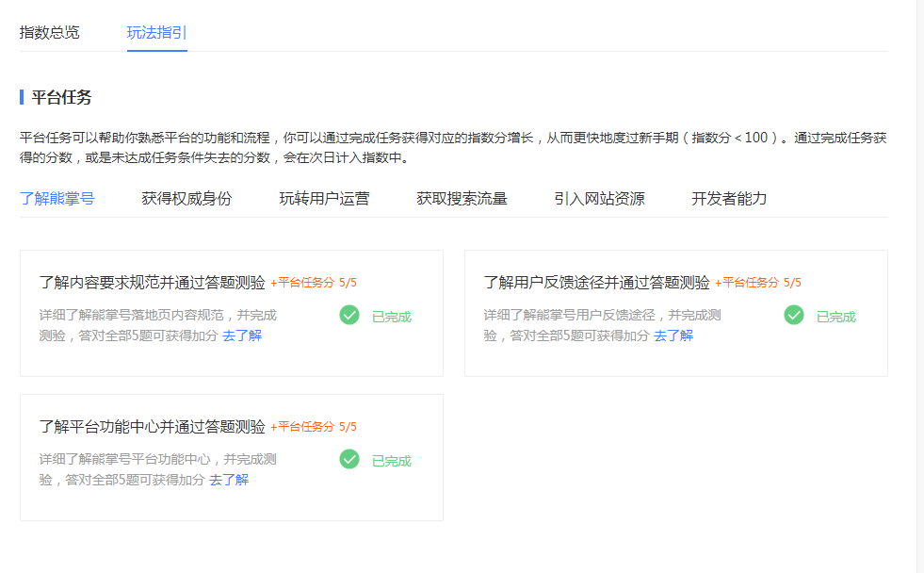Viewport: 924px width, 573px height.
Task: Click the 了解平台功能中心并通过答题测验 task title
Action: (153, 427)
